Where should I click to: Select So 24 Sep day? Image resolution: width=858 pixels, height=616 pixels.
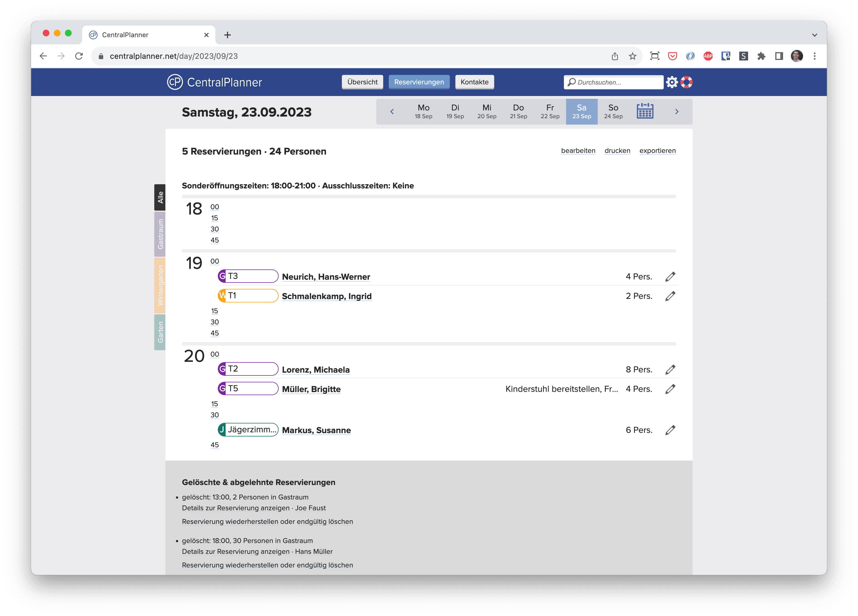pos(613,112)
